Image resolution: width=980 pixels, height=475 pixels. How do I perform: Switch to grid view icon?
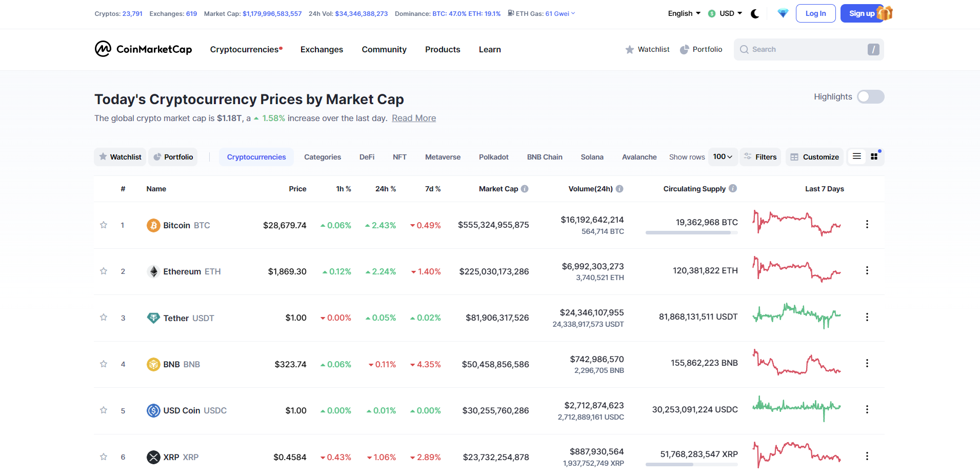[x=874, y=156]
